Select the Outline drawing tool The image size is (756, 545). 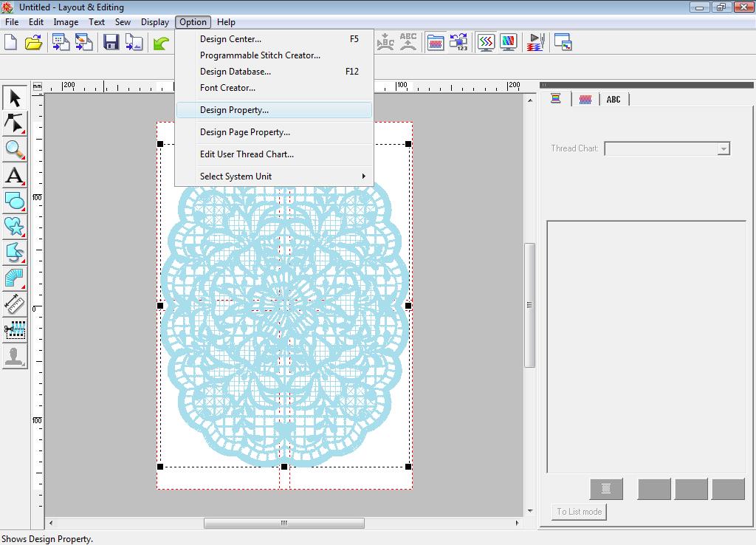pos(15,253)
